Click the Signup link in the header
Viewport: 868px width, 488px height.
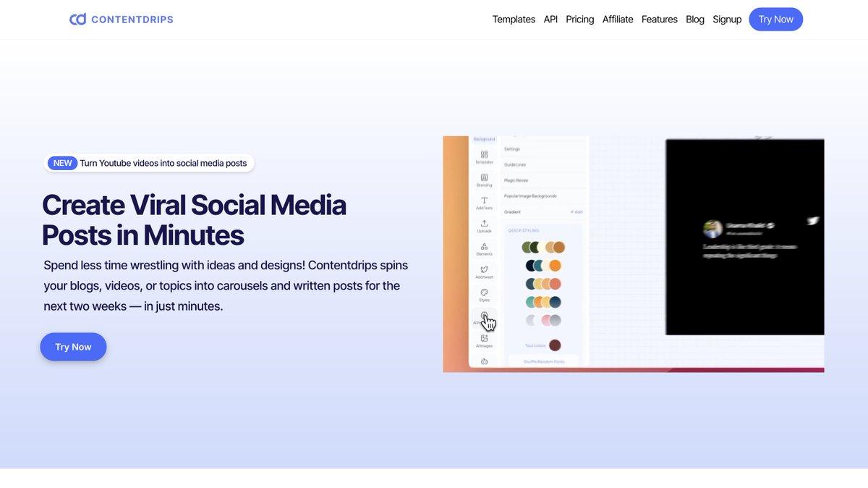click(x=727, y=20)
